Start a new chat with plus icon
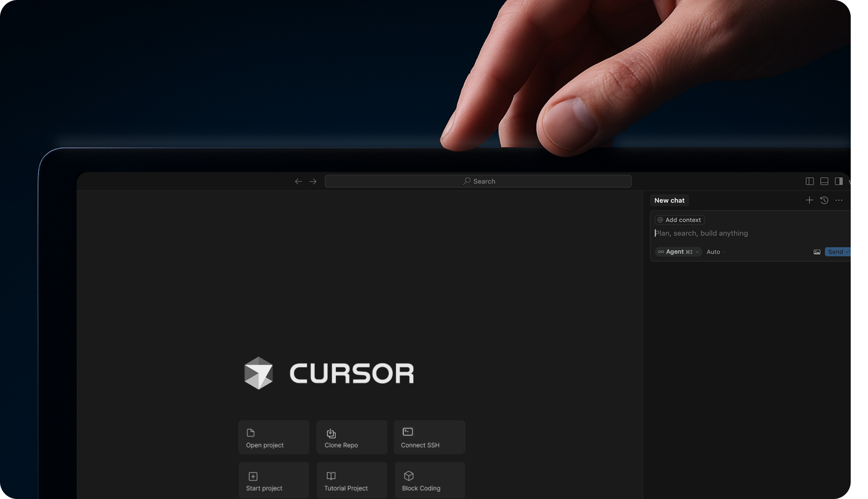 tap(809, 200)
